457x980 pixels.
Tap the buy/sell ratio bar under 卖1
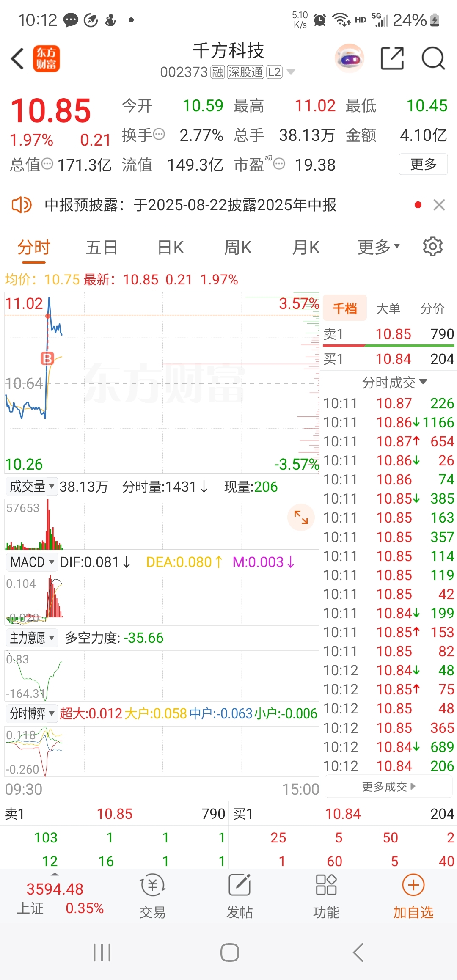click(388, 346)
